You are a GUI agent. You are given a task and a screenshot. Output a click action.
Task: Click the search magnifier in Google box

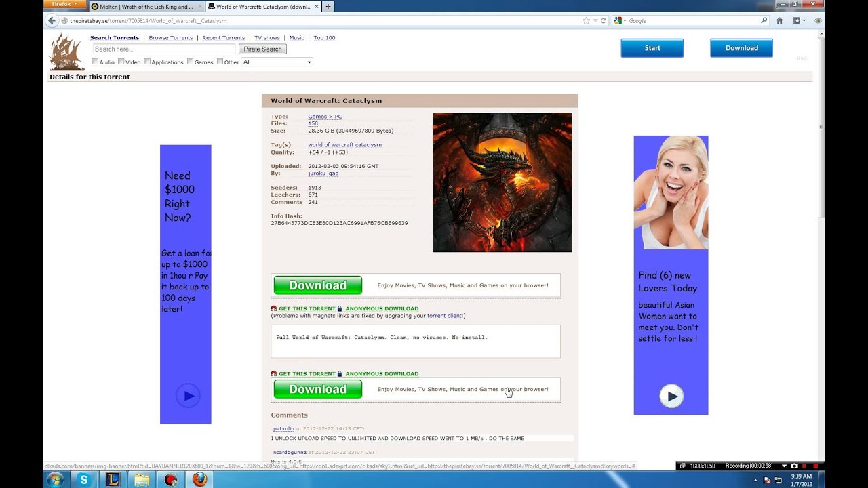(x=764, y=21)
